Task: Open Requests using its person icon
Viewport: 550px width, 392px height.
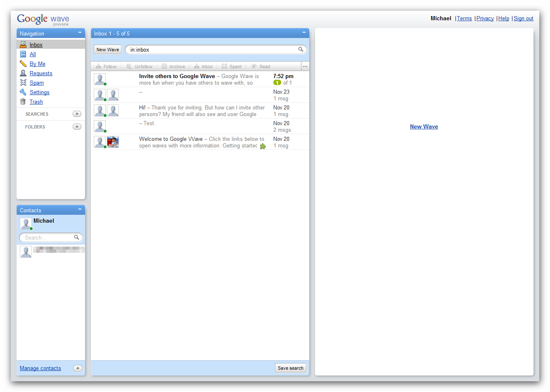Action: (x=23, y=73)
